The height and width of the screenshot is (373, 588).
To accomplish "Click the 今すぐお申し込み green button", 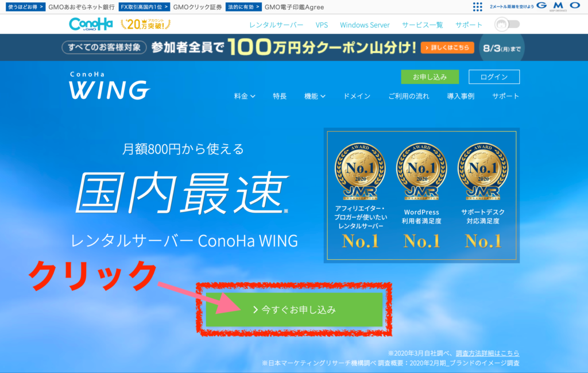I will [294, 310].
